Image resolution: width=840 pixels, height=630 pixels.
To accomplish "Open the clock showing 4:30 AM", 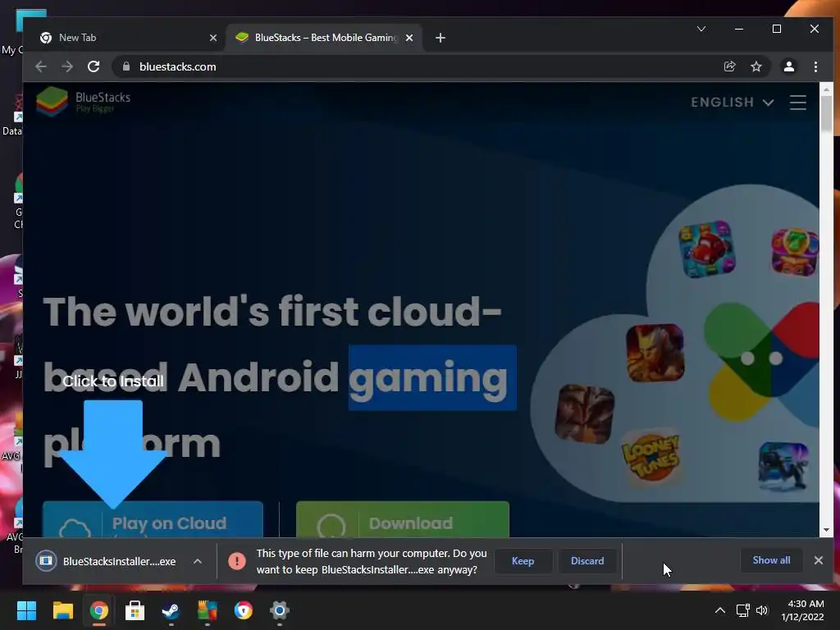I will click(803, 610).
